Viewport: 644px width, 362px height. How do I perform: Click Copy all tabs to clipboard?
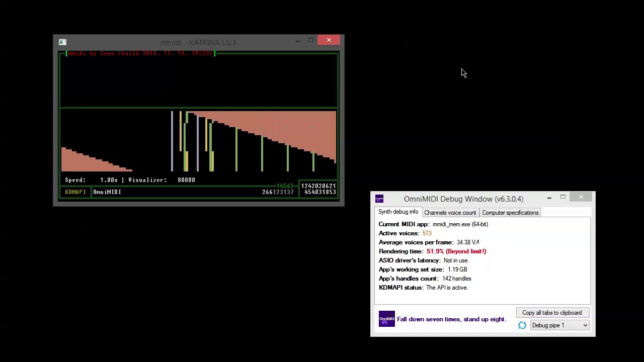(x=552, y=313)
